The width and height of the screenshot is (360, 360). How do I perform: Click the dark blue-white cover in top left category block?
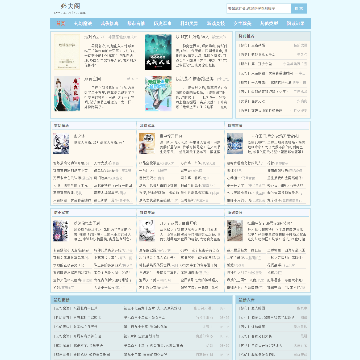click(61, 144)
